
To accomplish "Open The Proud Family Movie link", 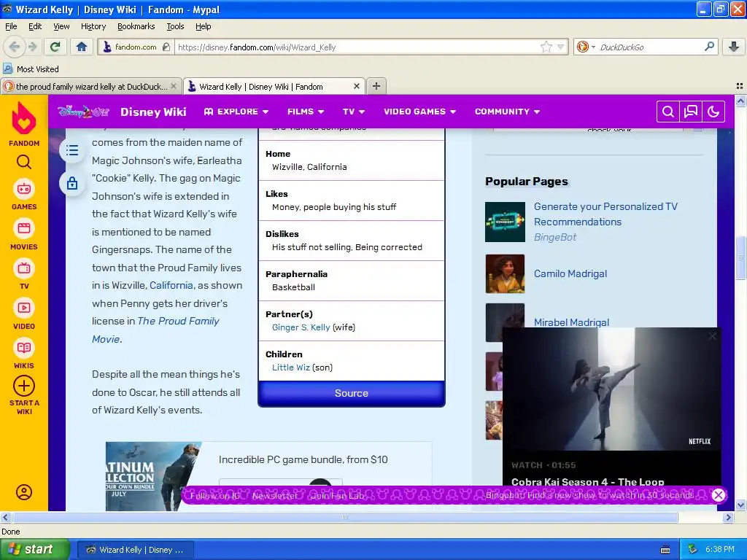I will click(155, 330).
